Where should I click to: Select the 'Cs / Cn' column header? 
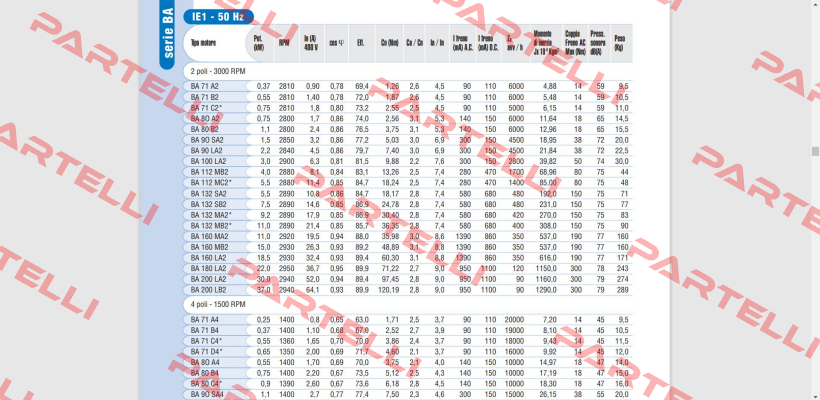tap(414, 43)
